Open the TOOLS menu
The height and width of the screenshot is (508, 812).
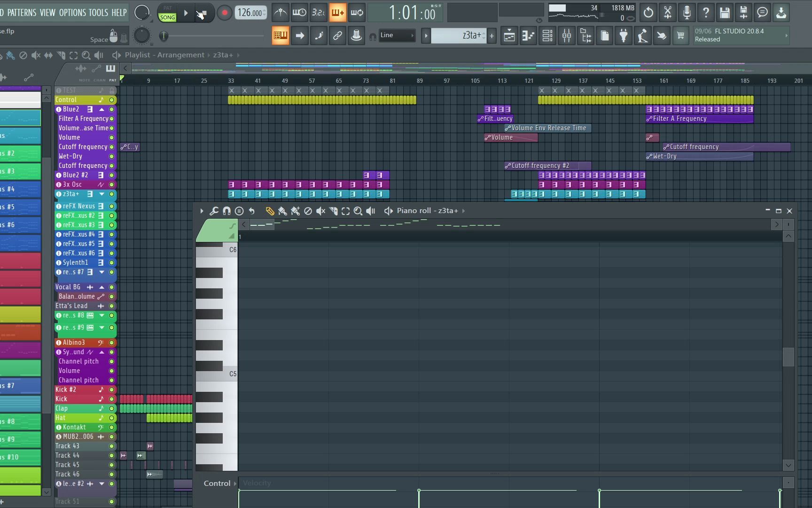coord(98,13)
